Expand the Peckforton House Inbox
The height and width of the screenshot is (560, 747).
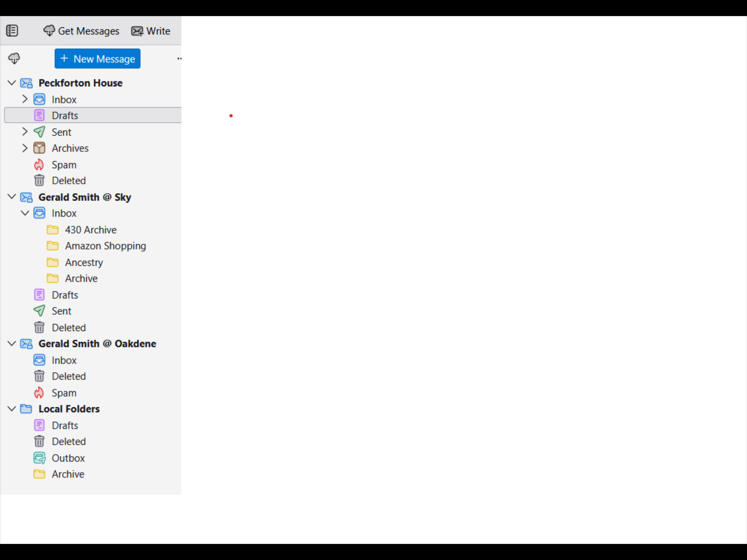tap(25, 99)
